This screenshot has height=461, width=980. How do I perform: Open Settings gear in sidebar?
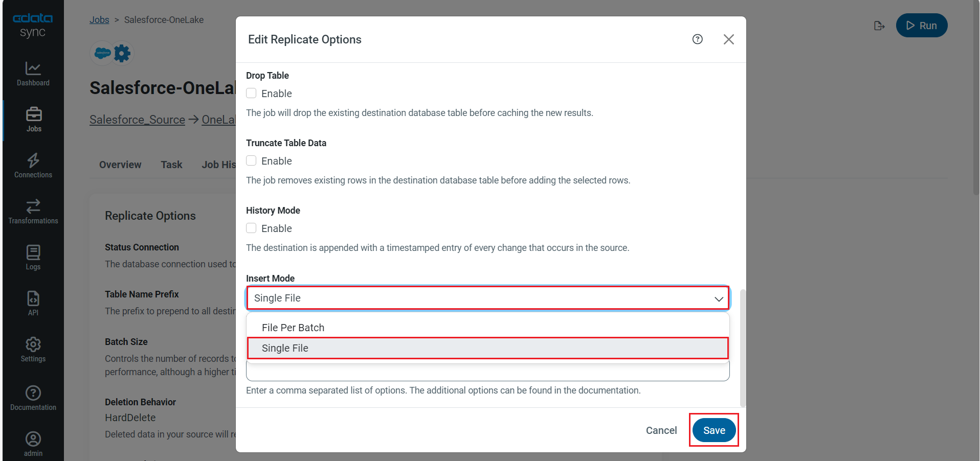pyautogui.click(x=33, y=350)
